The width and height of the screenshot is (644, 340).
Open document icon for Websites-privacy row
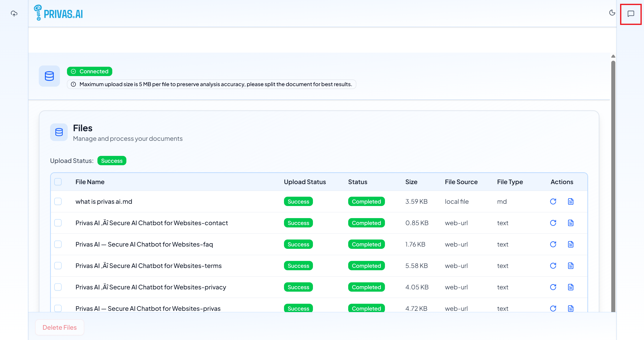click(x=571, y=287)
